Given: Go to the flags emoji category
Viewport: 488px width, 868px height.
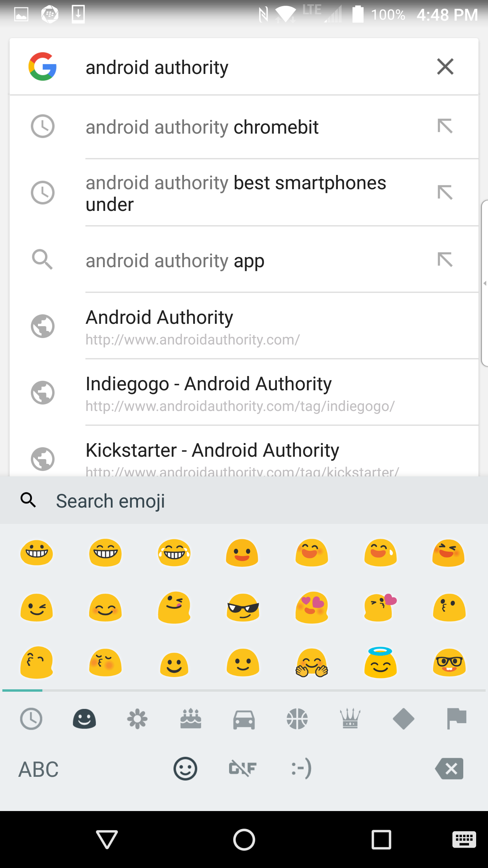Looking at the screenshot, I should click(456, 719).
